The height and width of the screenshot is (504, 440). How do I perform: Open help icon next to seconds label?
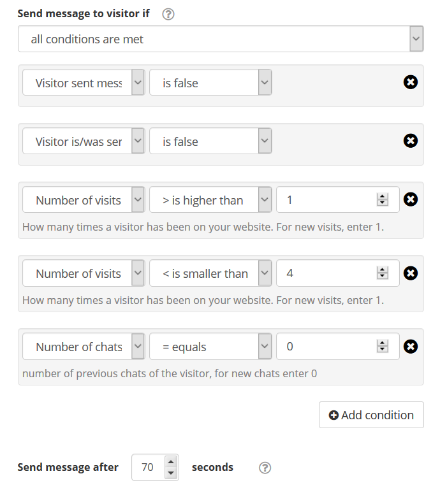coord(265,468)
